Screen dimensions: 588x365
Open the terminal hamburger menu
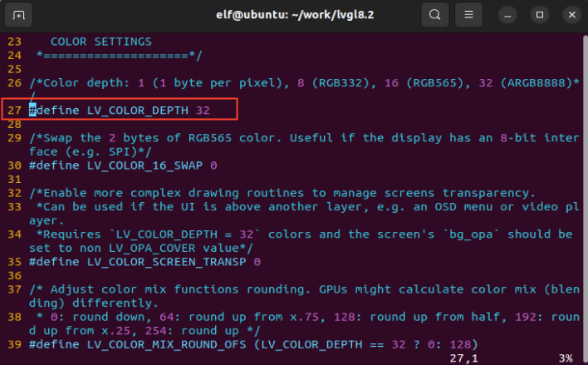click(468, 15)
